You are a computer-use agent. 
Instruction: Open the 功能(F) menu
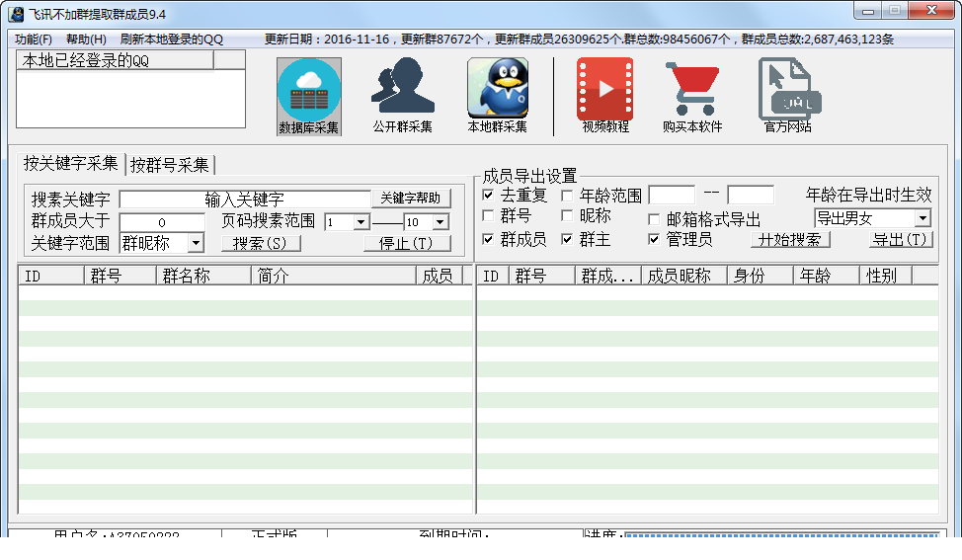(x=34, y=40)
